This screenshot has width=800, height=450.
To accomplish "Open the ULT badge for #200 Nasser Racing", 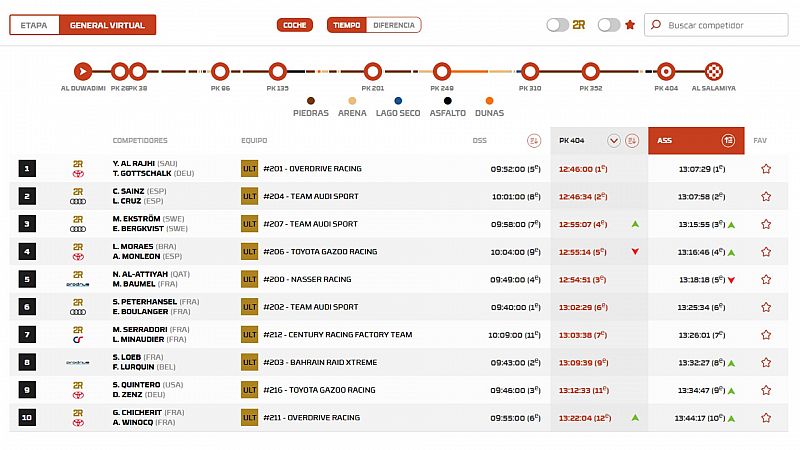I will pyautogui.click(x=250, y=279).
